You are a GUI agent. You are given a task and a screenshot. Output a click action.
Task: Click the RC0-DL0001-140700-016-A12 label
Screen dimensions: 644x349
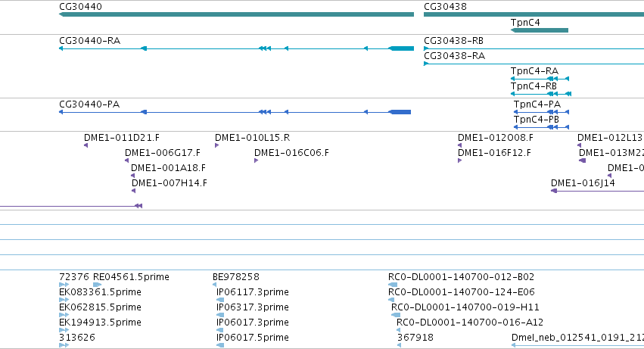click(470, 323)
